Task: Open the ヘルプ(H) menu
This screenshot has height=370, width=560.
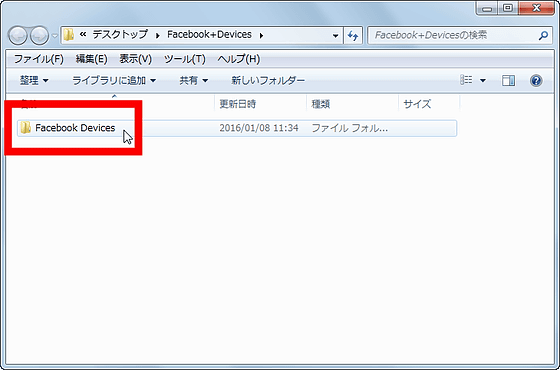Action: [239, 59]
